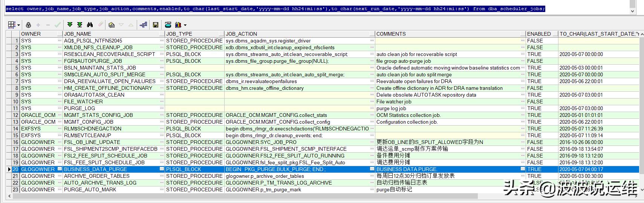Expand the chart options dropdown arrow
Image resolution: width=644 pixels, height=203 pixels.
185,25
